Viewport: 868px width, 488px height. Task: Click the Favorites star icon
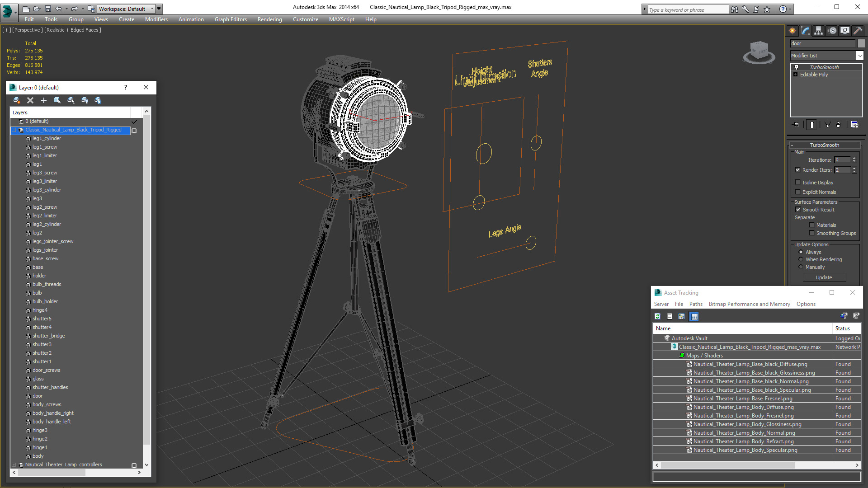pos(767,9)
